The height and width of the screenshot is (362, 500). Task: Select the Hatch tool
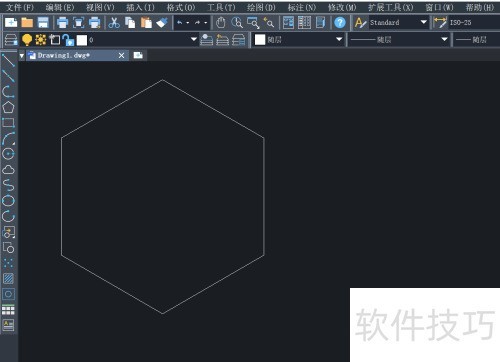8,278
